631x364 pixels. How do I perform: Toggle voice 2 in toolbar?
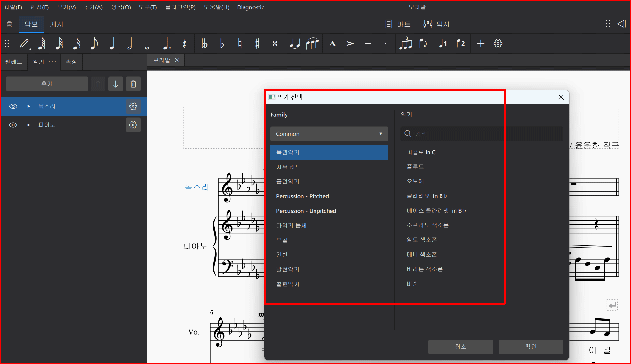click(x=460, y=44)
